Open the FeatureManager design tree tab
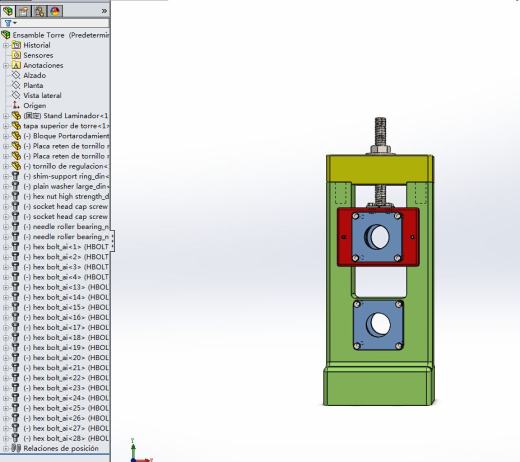The height and width of the screenshot is (462, 520). [8, 11]
